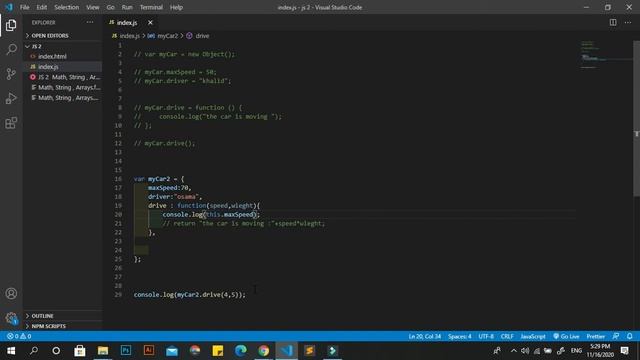Click line number 20 in gutter
Image resolution: width=640 pixels, height=360 pixels.
[118, 214]
